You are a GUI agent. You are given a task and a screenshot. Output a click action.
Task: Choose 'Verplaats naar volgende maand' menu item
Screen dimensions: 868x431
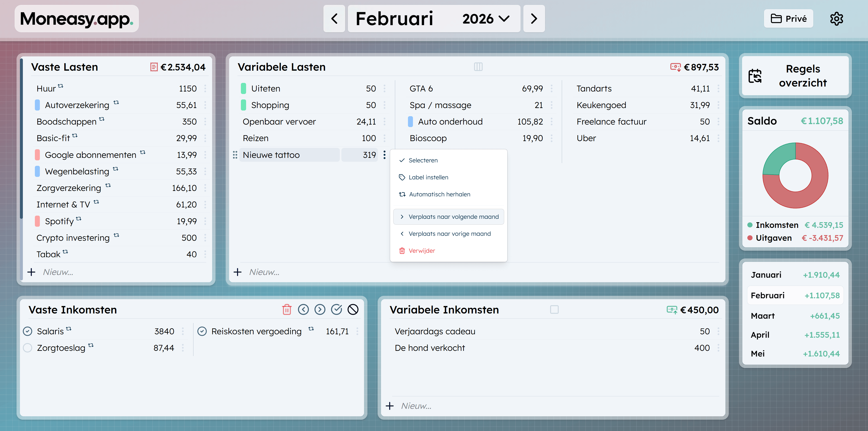(448, 217)
